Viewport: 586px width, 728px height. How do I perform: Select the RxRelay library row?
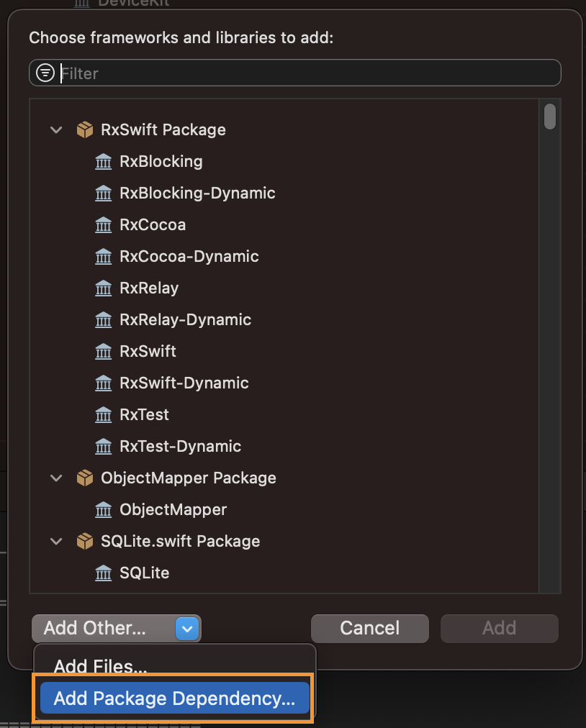pyautogui.click(x=284, y=288)
